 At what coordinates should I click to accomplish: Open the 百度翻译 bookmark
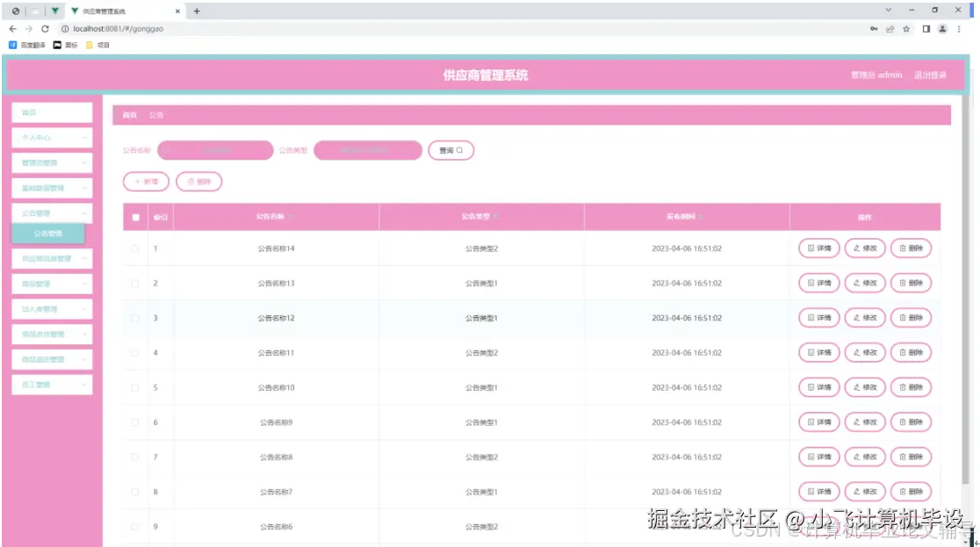coord(27,45)
